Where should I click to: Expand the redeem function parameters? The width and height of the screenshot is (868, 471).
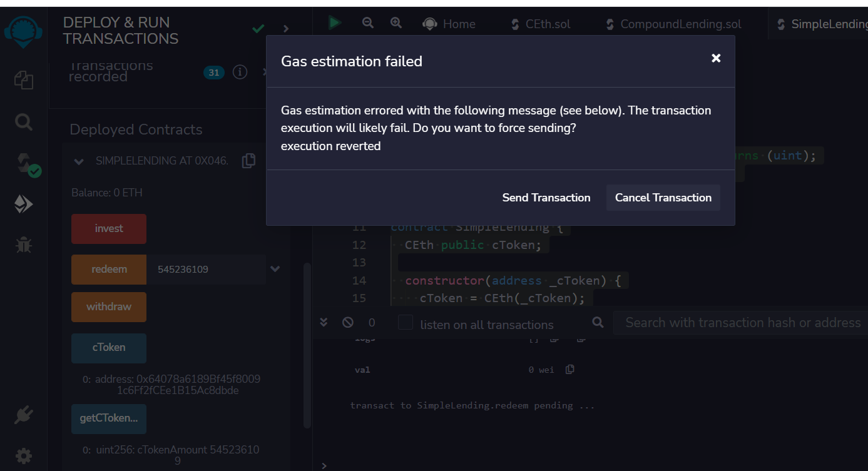pos(275,268)
